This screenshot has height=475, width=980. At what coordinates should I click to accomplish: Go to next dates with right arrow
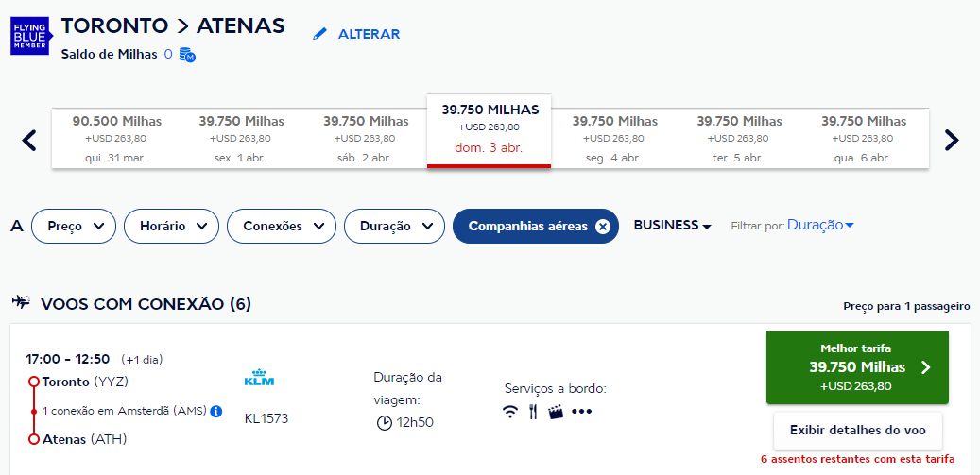coord(952,140)
